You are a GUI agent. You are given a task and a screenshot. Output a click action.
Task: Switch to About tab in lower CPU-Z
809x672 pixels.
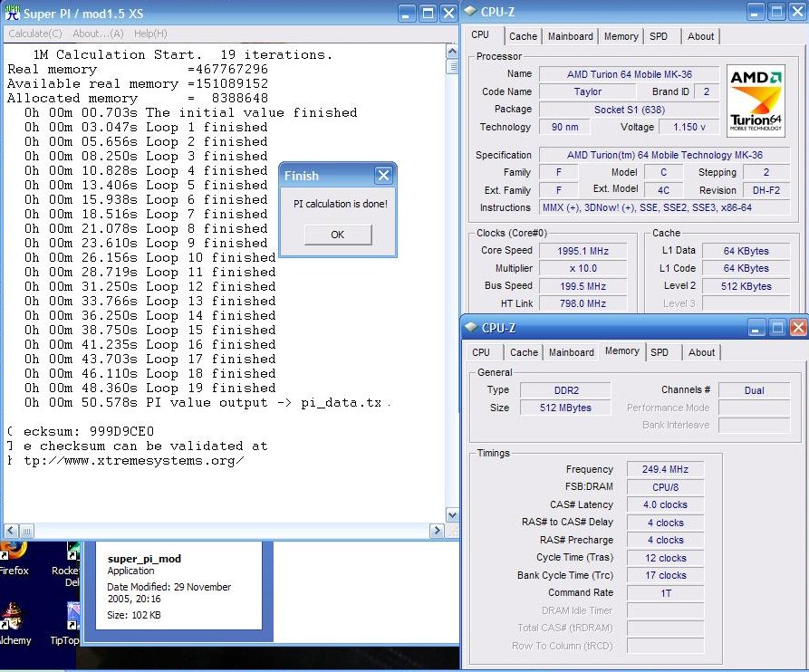tap(702, 353)
